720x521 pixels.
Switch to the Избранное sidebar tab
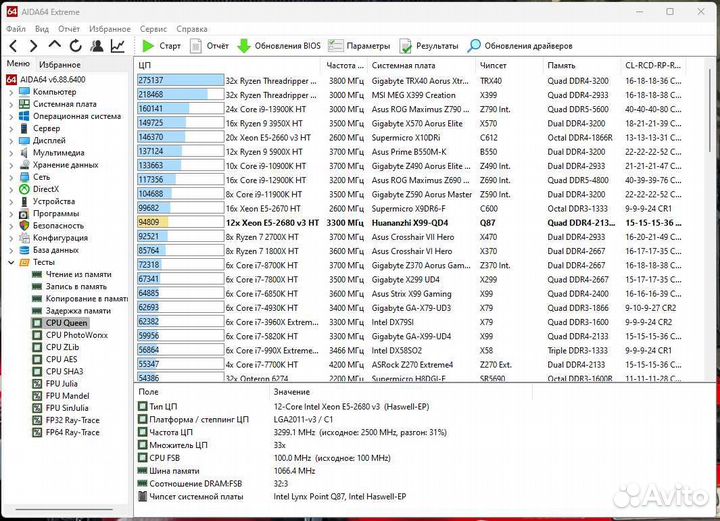click(60, 65)
